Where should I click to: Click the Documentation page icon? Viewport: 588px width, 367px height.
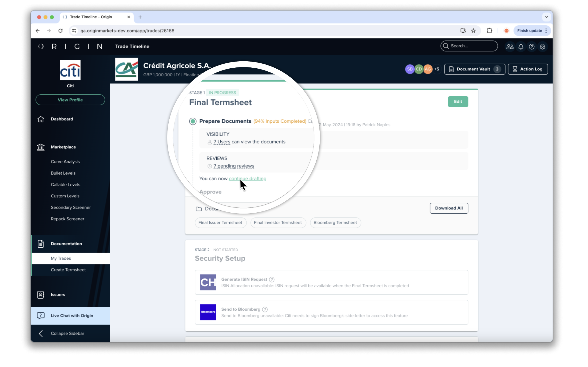(x=41, y=244)
